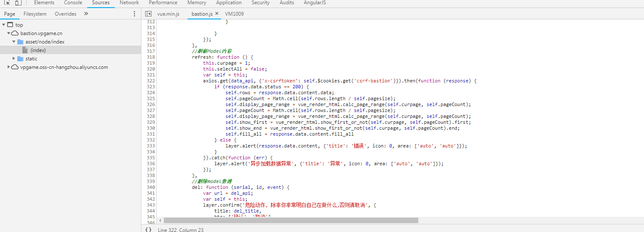Collapse the asset/node/index folder arrow
Screen dimensions: 644x232
tap(14, 41)
